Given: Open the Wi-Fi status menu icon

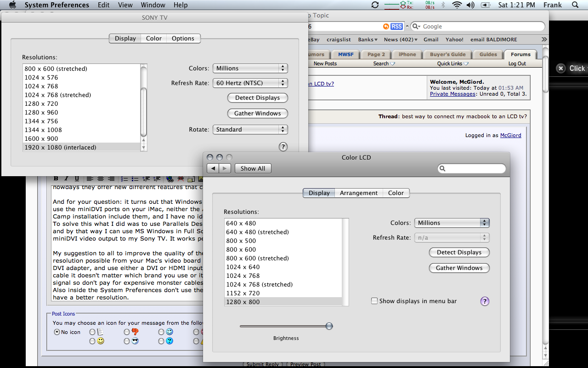Looking at the screenshot, I should point(457,5).
